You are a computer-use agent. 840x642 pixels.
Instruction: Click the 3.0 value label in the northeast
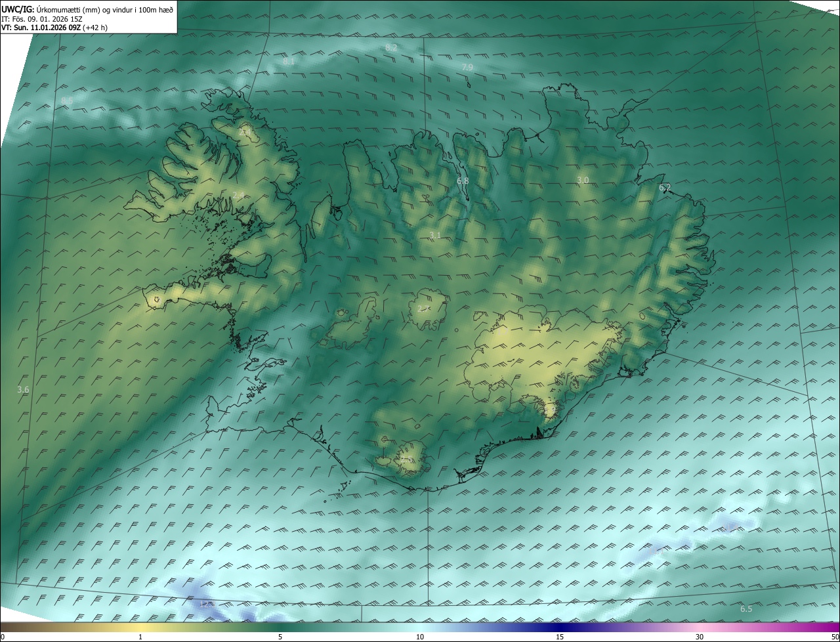click(583, 180)
